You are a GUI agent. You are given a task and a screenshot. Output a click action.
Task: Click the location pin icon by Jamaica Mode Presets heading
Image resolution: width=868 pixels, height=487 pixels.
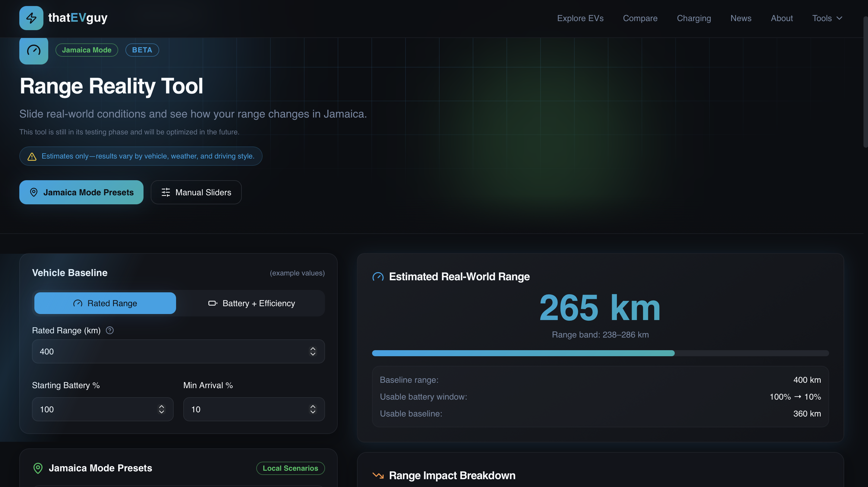pos(38,468)
